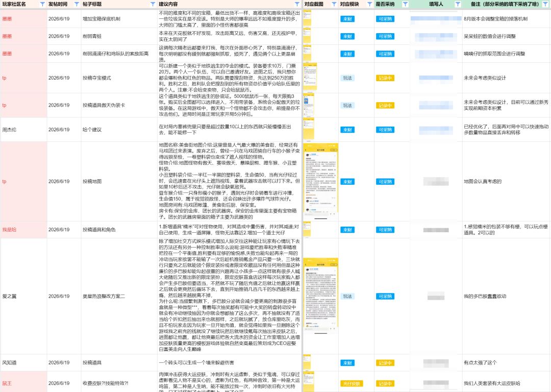The image size is (551, 392).
Task: Open screenshot thumbnail in 削弱青蛙 row
Action: tap(307, 36)
